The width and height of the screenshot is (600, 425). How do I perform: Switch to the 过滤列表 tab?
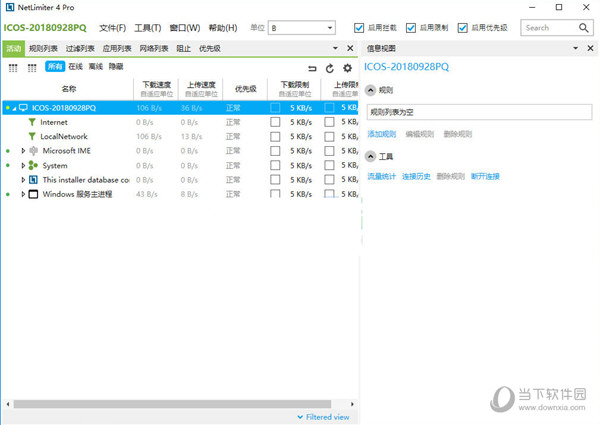click(80, 49)
